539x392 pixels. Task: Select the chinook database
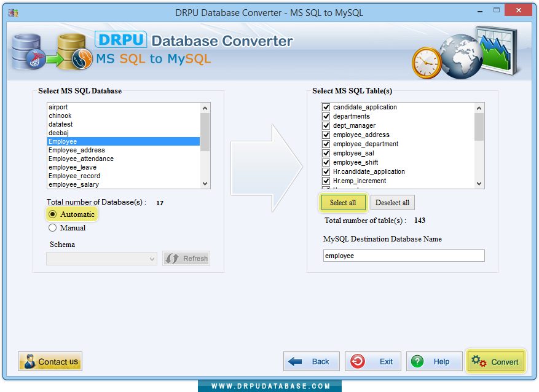(124, 116)
